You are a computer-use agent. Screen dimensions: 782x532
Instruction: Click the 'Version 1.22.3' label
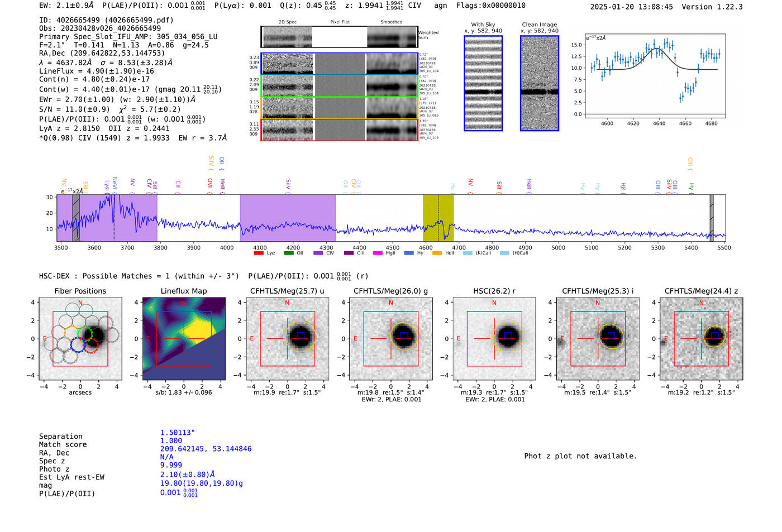pyautogui.click(x=712, y=7)
